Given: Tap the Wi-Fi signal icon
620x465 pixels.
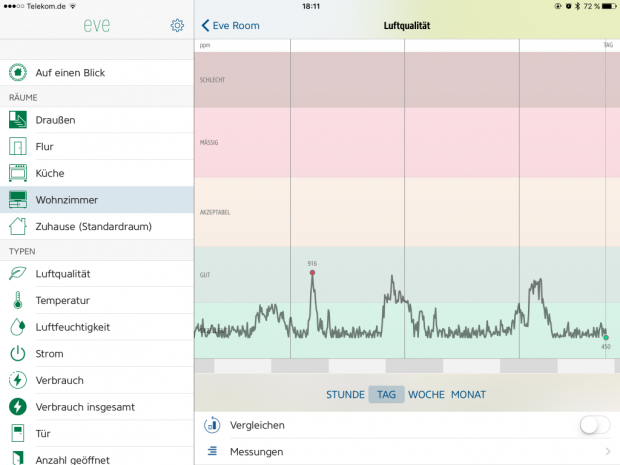Looking at the screenshot, I should point(73,6).
